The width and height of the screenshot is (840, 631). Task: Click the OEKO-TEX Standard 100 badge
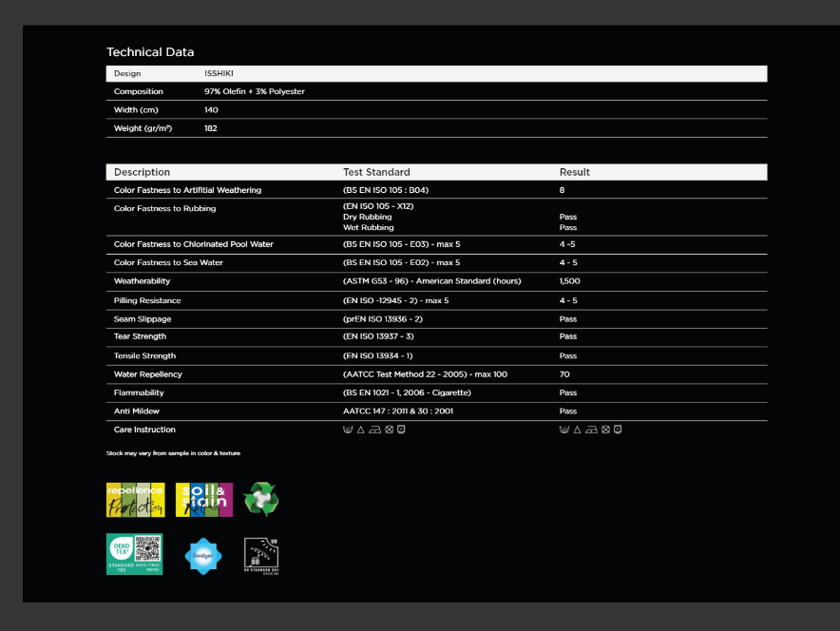coord(135,554)
